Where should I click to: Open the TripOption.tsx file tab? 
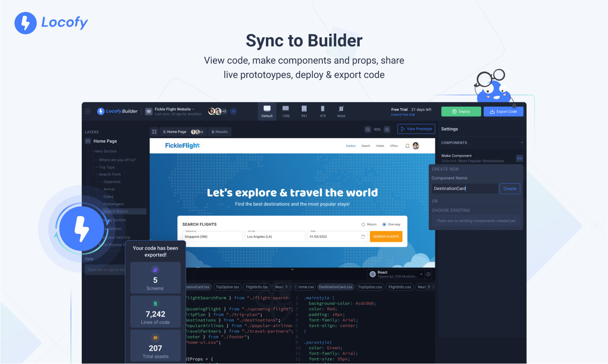pyautogui.click(x=227, y=287)
